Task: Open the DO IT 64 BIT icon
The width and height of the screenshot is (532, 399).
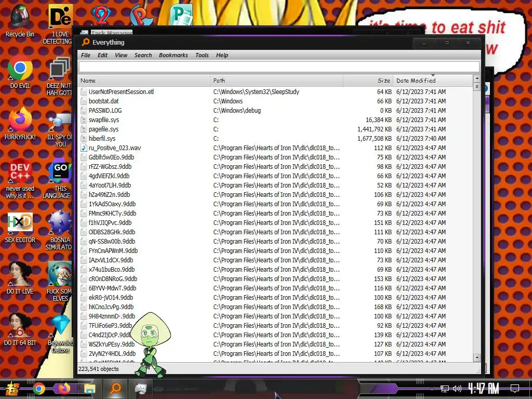Action: 20,329
